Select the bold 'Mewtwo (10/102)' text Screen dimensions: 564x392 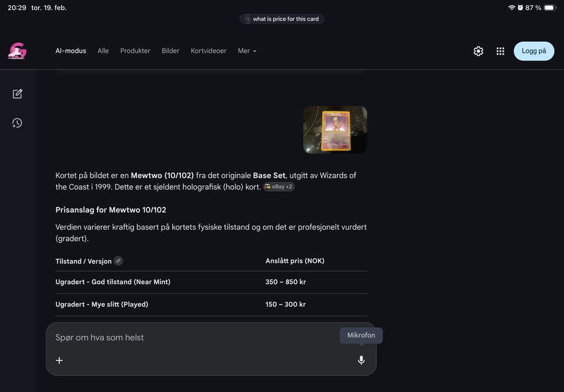[x=162, y=175]
